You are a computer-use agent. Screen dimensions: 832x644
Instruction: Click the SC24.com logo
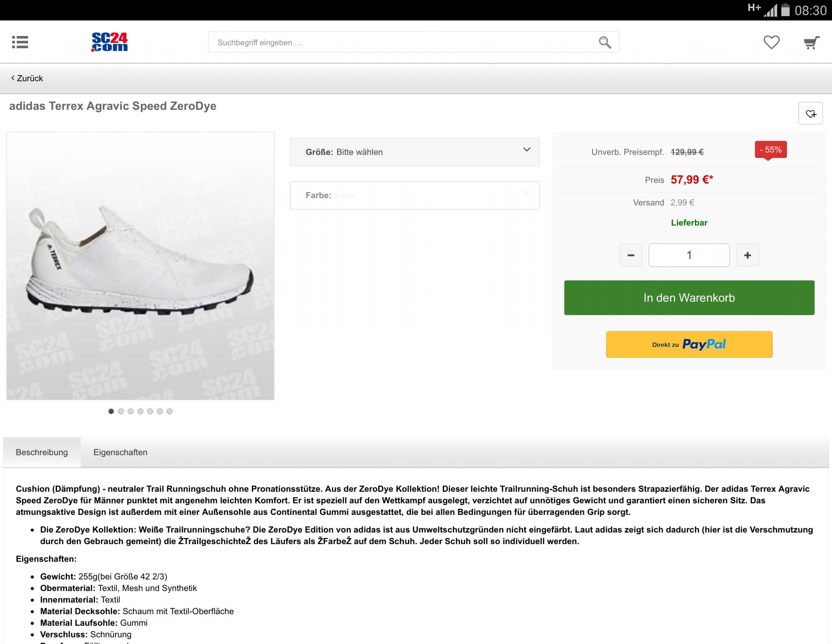point(109,42)
